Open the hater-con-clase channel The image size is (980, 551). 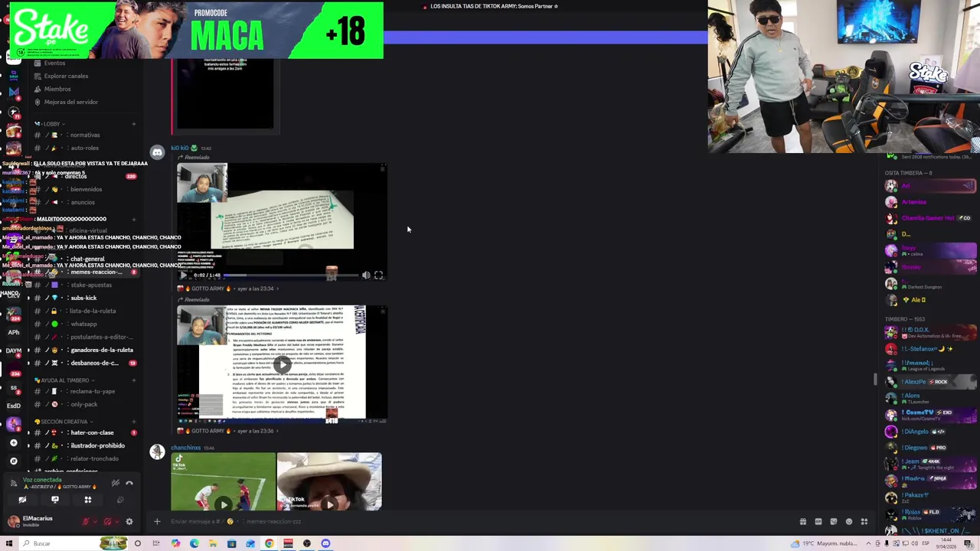85,432
